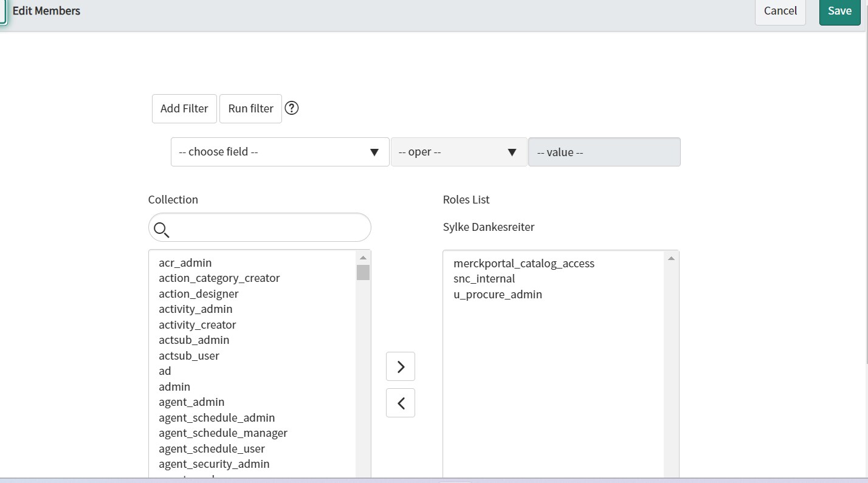The width and height of the screenshot is (868, 483).
Task: Click the Run filter button
Action: [250, 108]
